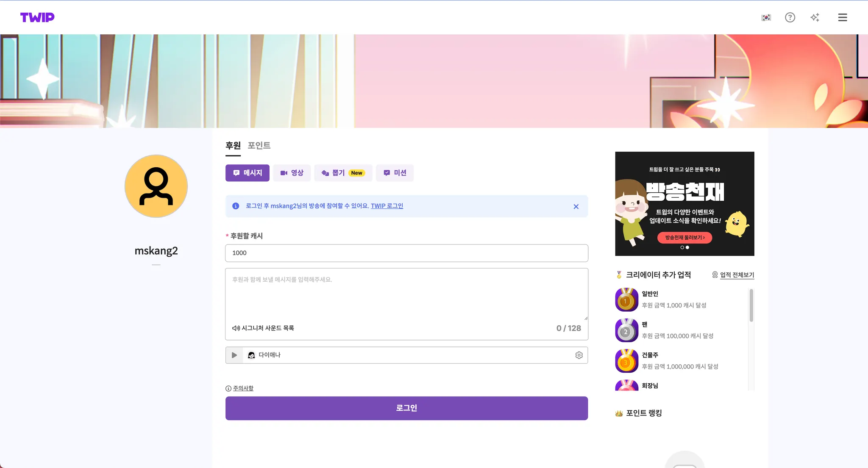The height and width of the screenshot is (468, 868).
Task: Dismiss the login notice banner
Action: tap(576, 207)
